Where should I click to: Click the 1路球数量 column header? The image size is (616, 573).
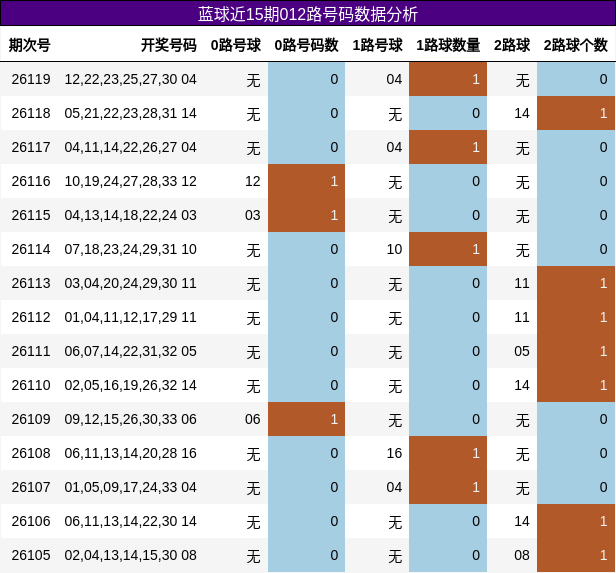pyautogui.click(x=448, y=45)
